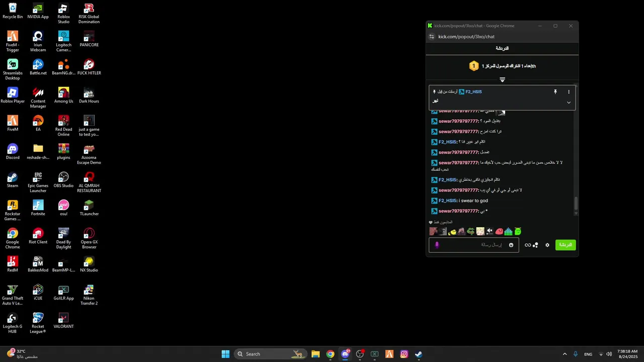
Task: Click username F2_HSI5 on 'i swear to god'
Action: point(447,201)
